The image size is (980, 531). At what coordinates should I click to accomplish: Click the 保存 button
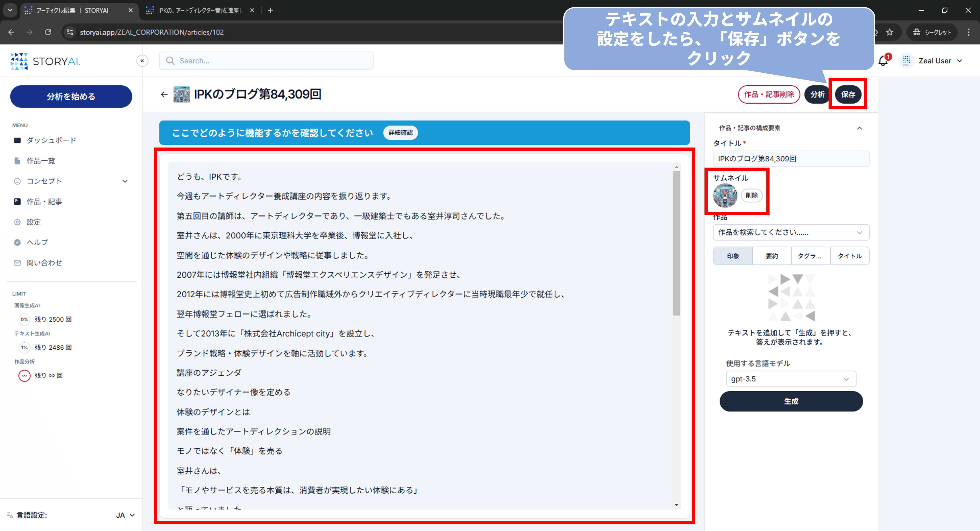[x=848, y=94]
